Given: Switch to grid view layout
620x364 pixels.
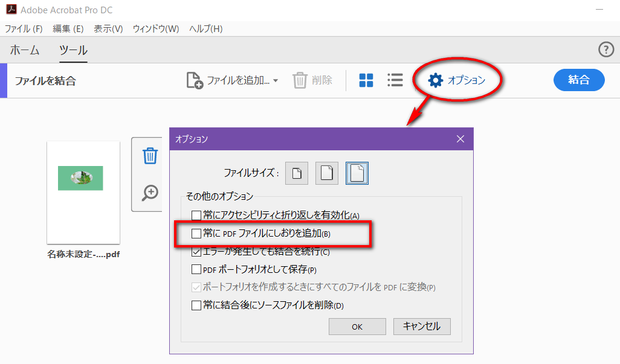Looking at the screenshot, I should 366,79.
